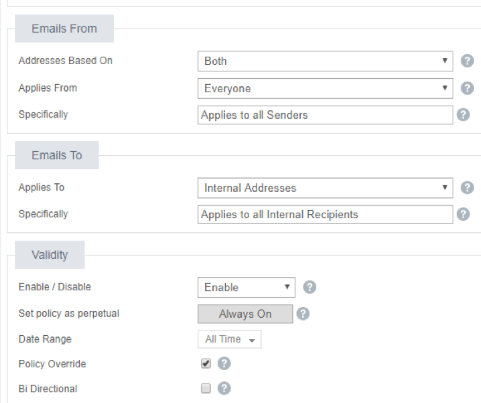Expand the All Time date range picker

click(229, 339)
